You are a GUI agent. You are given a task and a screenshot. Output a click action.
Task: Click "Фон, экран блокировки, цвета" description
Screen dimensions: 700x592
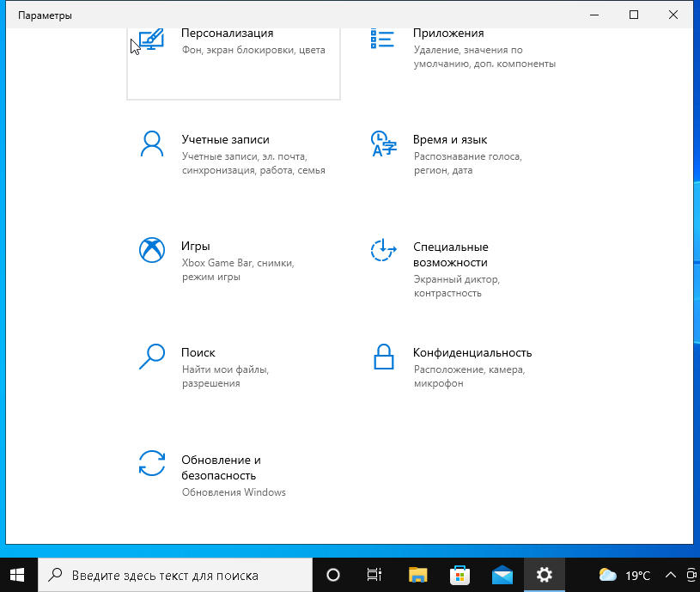tap(253, 50)
